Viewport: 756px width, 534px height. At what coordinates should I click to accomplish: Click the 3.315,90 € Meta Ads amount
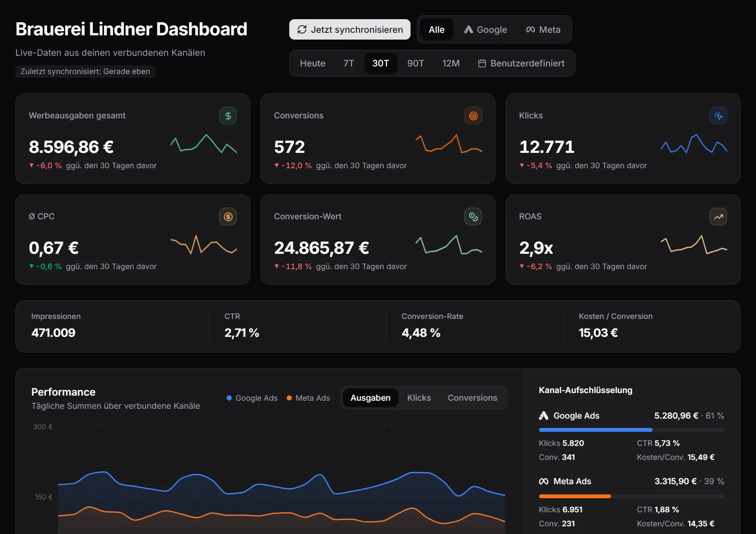pyautogui.click(x=676, y=481)
